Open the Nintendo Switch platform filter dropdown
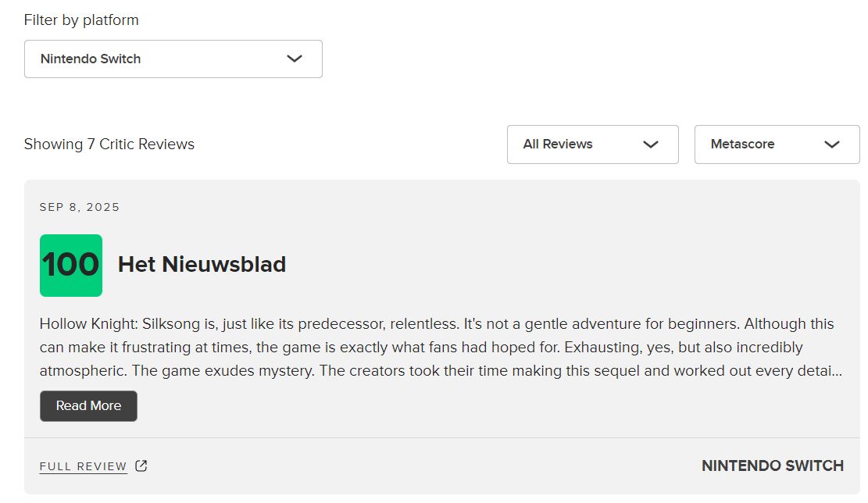Screen dimensions: 868x503 tap(173, 59)
